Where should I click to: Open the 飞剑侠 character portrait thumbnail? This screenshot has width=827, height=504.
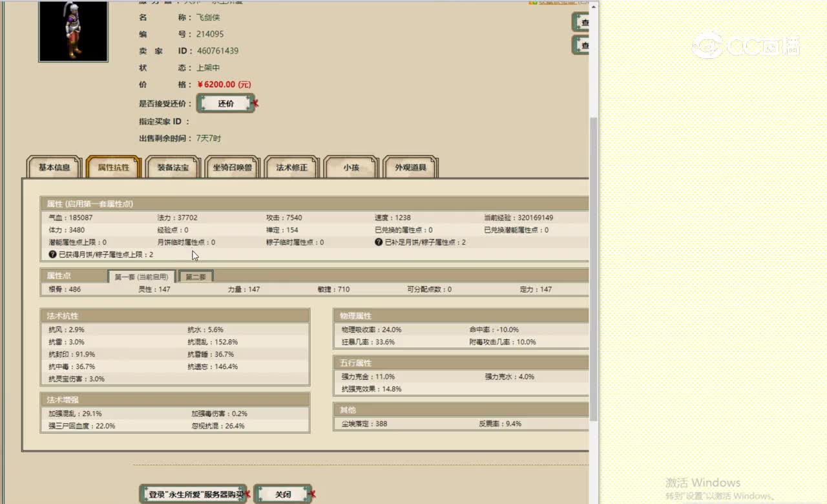click(x=73, y=31)
